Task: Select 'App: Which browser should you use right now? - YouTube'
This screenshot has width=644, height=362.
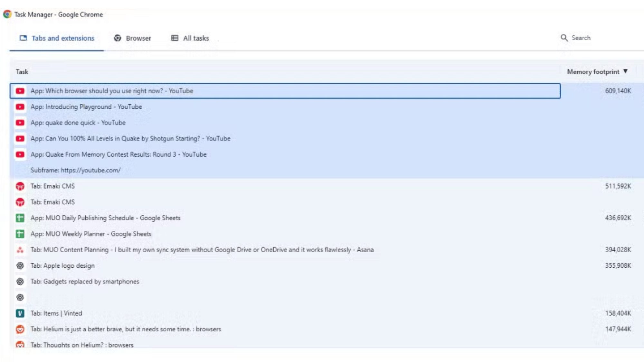Action: point(112,91)
